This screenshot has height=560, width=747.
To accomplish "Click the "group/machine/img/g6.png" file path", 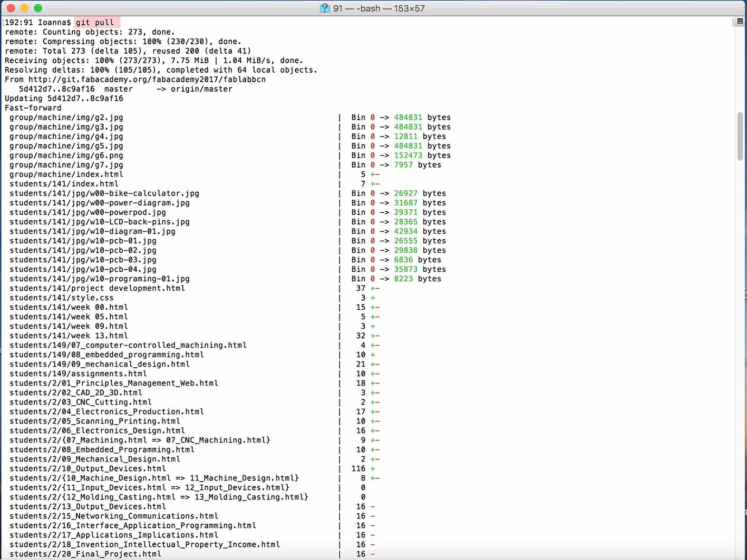I will 66,155.
